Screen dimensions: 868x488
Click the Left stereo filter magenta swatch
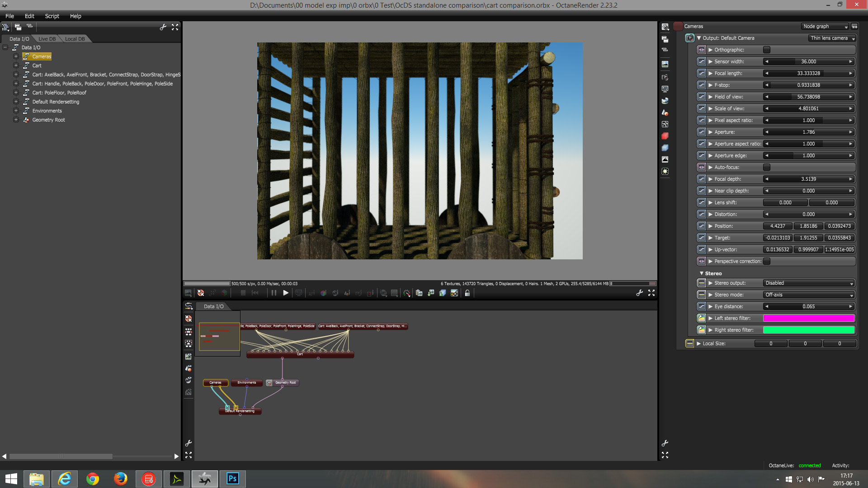point(808,319)
